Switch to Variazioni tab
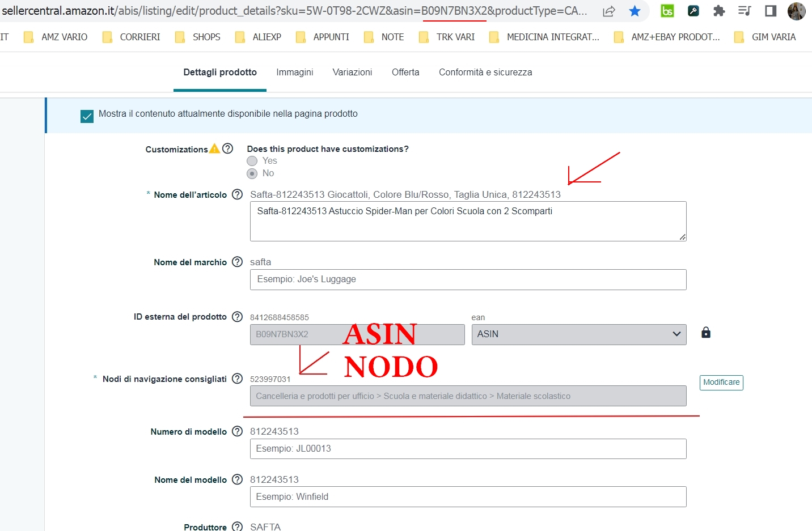The width and height of the screenshot is (812, 531). point(352,73)
